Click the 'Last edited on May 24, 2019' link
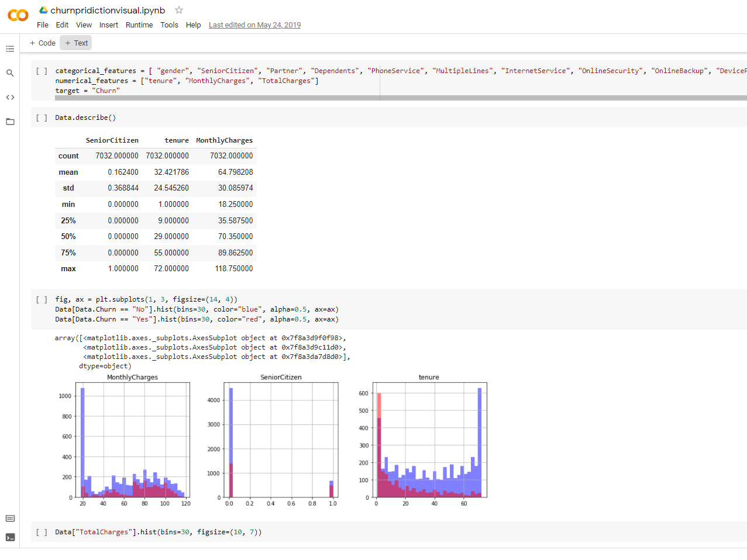This screenshot has width=747, height=560. click(255, 25)
